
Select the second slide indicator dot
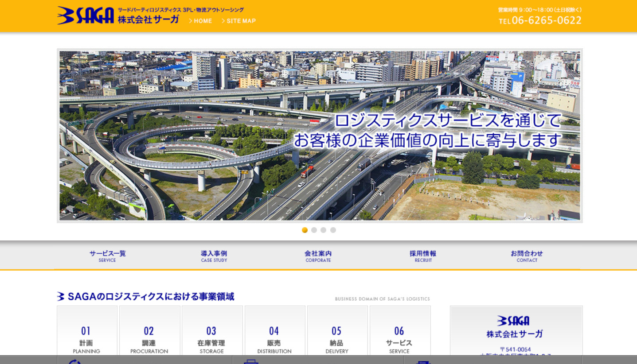click(x=314, y=230)
